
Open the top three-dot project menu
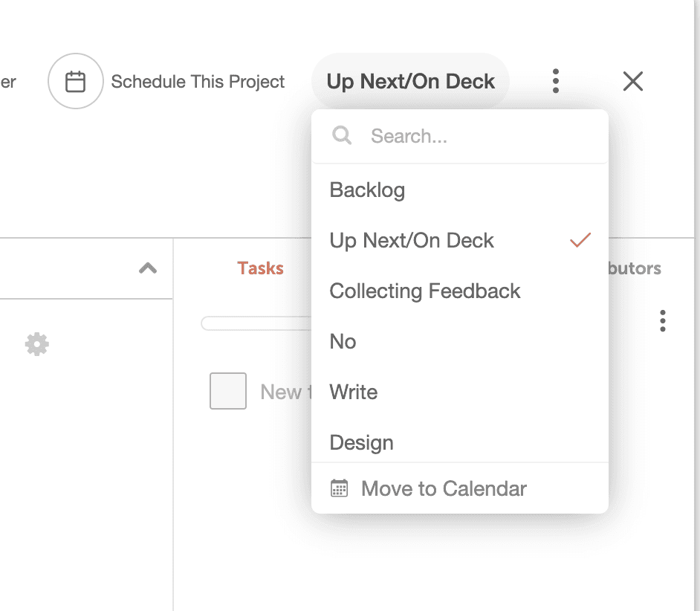pos(555,81)
